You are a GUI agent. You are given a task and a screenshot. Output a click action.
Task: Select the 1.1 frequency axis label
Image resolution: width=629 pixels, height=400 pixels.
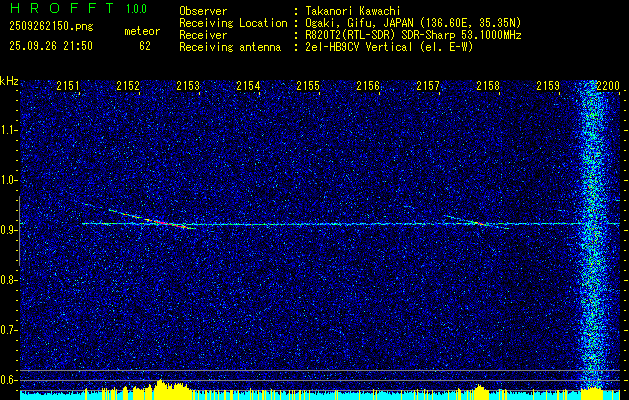[x=9, y=129]
